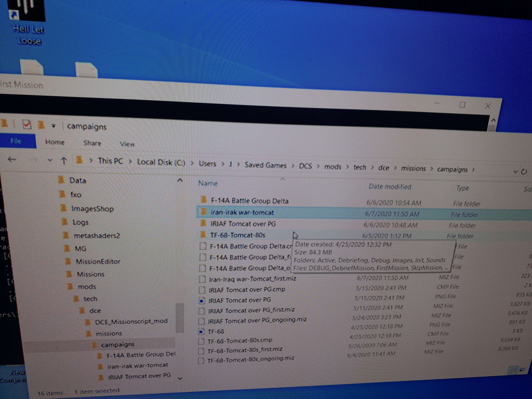This screenshot has width=532, height=399.
Task: Switch to the View ribbon tab
Action: (x=127, y=144)
